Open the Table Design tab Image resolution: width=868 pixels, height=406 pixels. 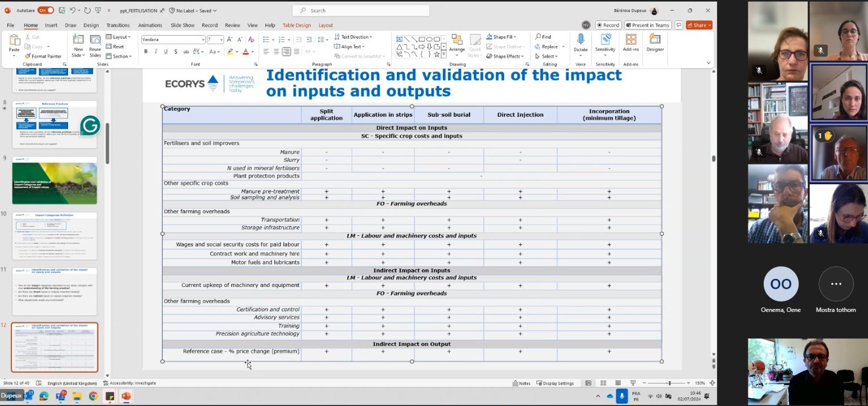click(x=297, y=26)
